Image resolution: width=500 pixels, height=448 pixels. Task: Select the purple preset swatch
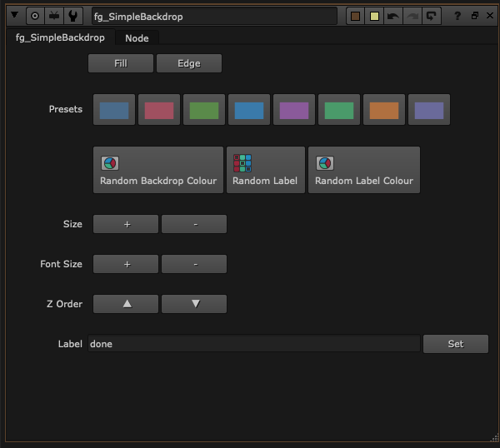[x=294, y=110]
